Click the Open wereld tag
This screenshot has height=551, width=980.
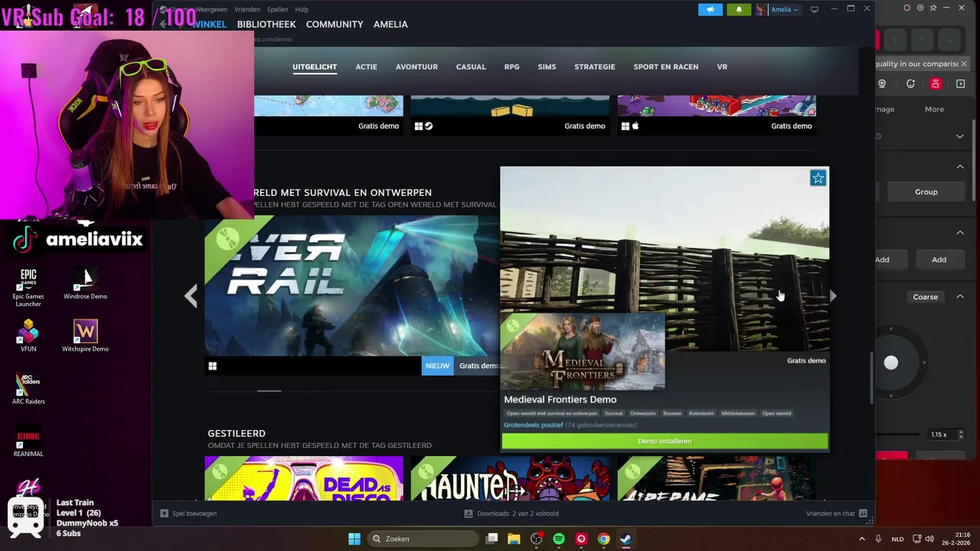coord(776,413)
